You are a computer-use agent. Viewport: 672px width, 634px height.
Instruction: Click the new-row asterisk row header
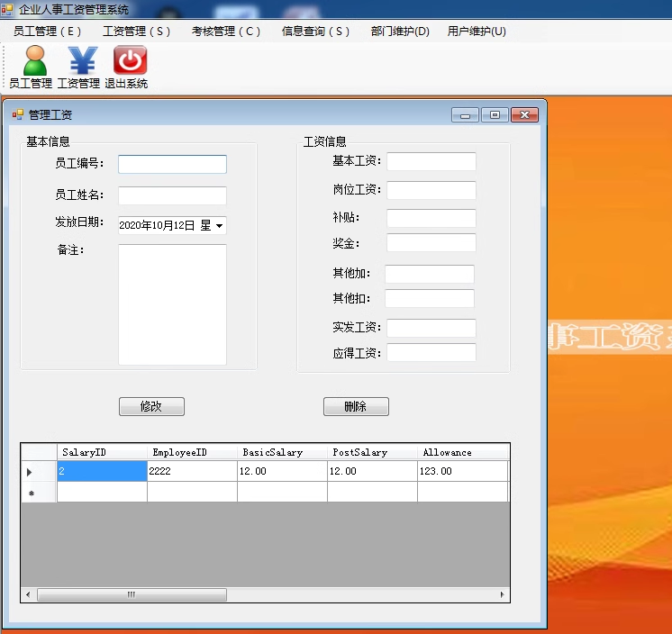[39, 493]
